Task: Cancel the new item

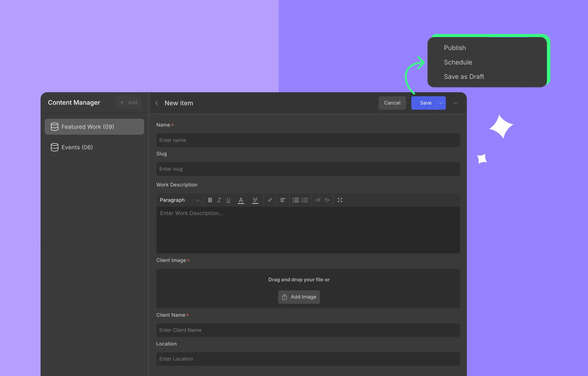Action: 392,103
